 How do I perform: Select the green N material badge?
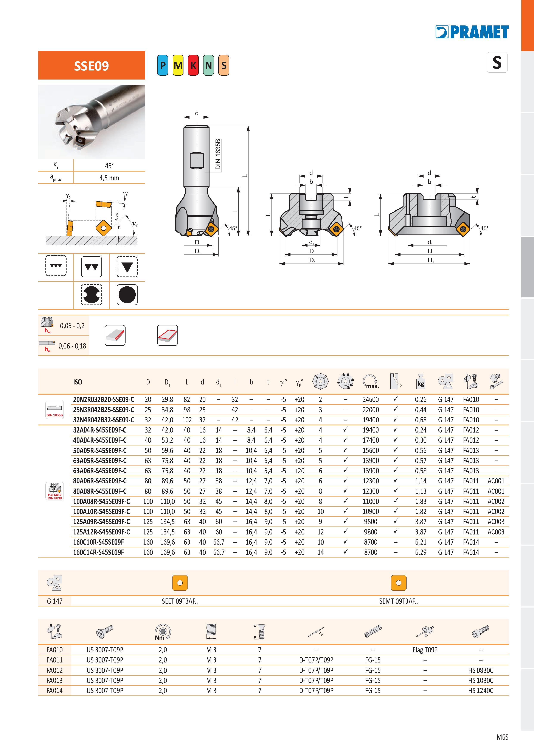(209, 65)
